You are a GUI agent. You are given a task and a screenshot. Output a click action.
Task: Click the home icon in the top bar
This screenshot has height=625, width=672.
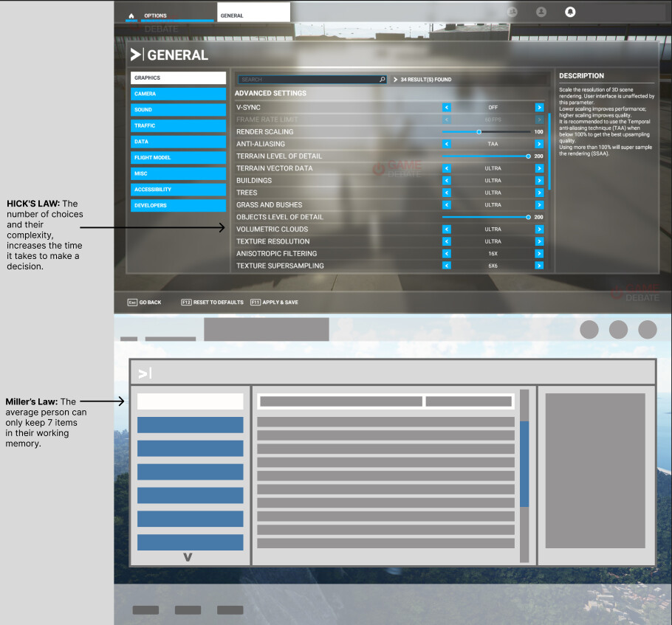point(131,14)
